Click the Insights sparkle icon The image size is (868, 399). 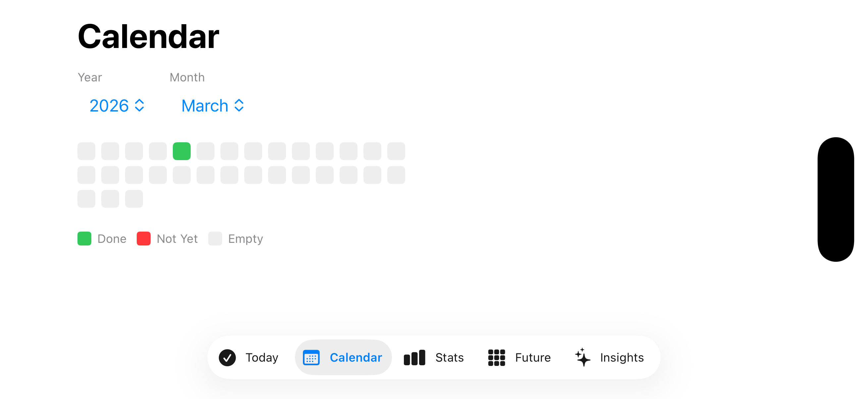(583, 357)
